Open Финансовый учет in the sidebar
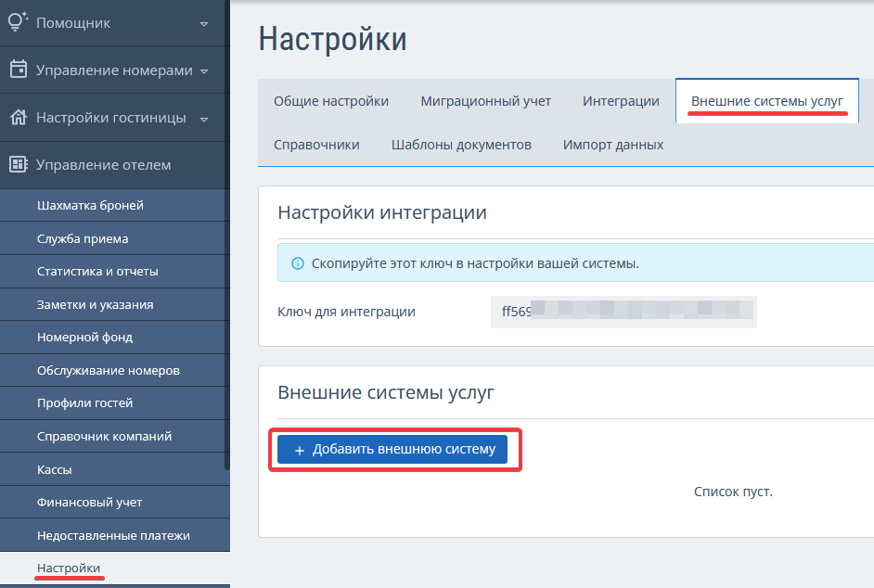The width and height of the screenshot is (874, 588). [89, 502]
